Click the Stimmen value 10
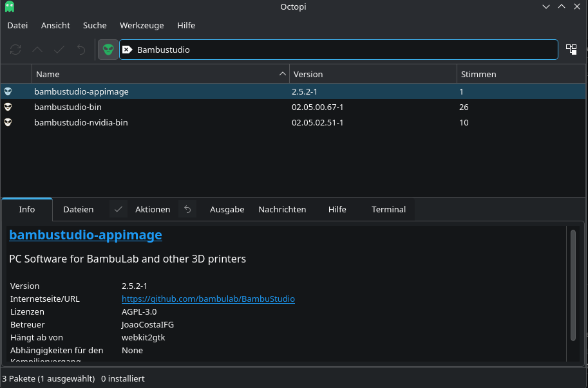The height and width of the screenshot is (388, 588). (x=464, y=122)
